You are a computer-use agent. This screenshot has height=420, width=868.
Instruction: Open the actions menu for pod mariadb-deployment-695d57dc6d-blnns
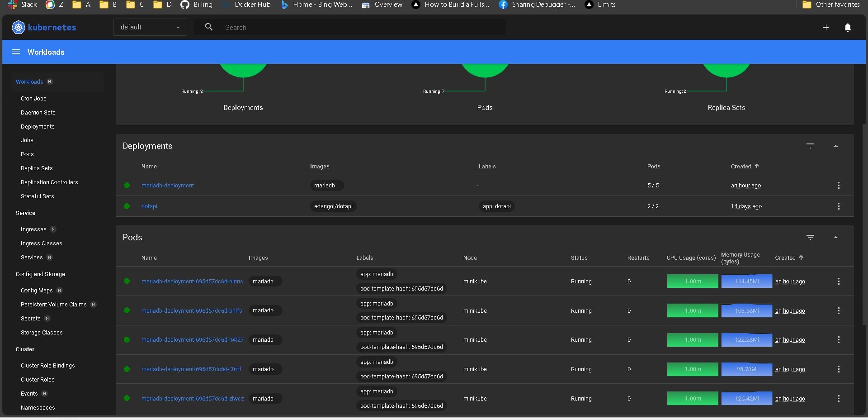click(839, 281)
